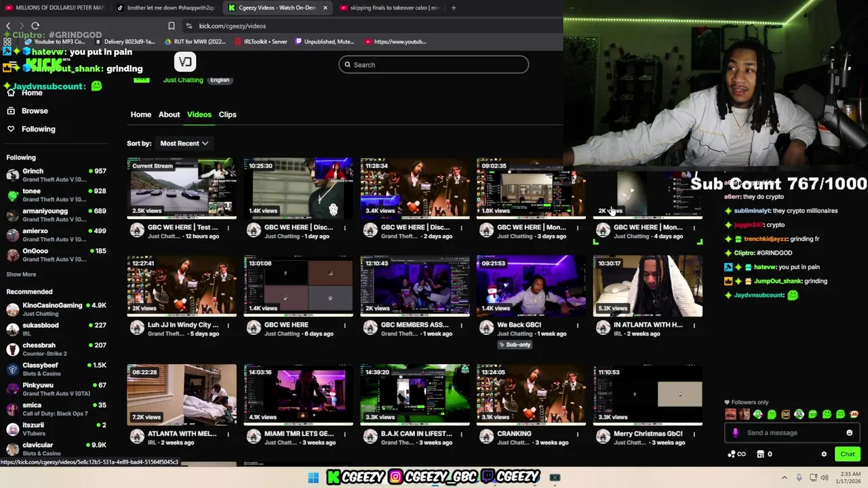Select the Videos tab
Image resolution: width=868 pixels, height=488 pixels.
click(199, 115)
